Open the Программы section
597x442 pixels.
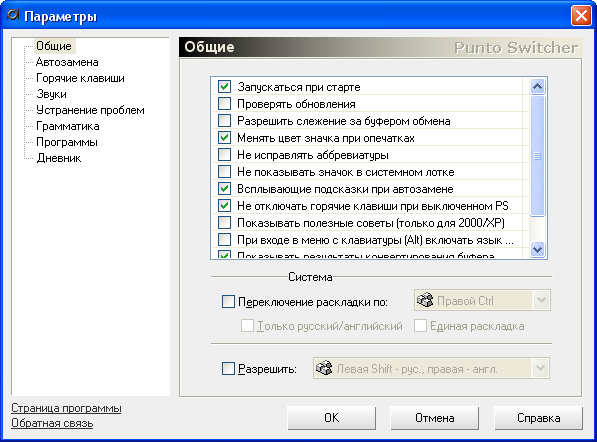tap(67, 142)
